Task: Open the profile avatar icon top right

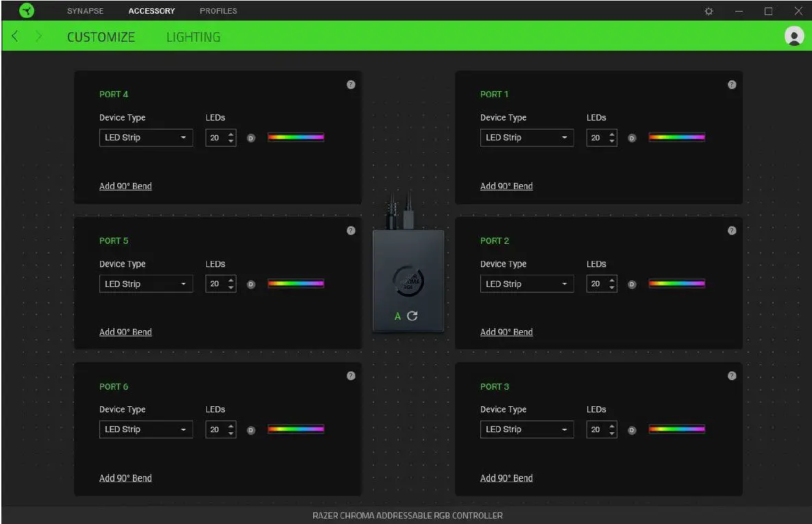Action: [x=794, y=36]
